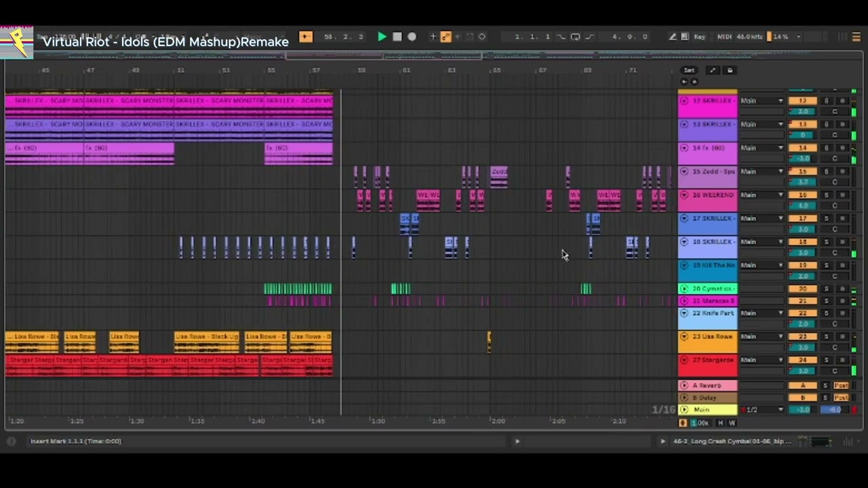Click the arrangement expand arrows icon

(x=712, y=70)
